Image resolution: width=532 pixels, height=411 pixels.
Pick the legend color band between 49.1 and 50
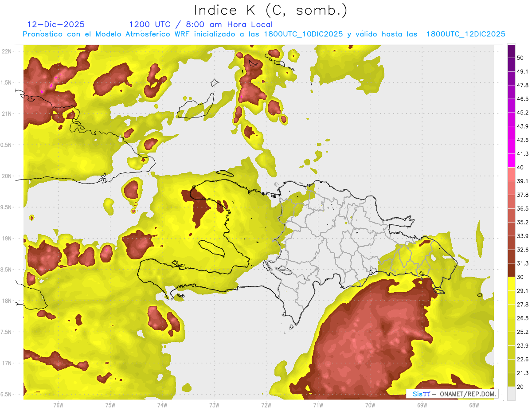511,64
